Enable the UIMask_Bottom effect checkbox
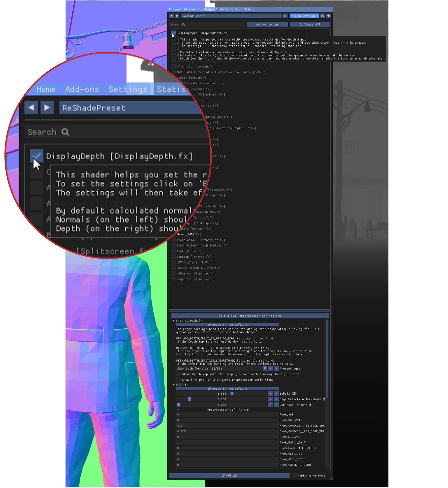The width and height of the screenshot is (448, 488). pyautogui.click(x=173, y=268)
